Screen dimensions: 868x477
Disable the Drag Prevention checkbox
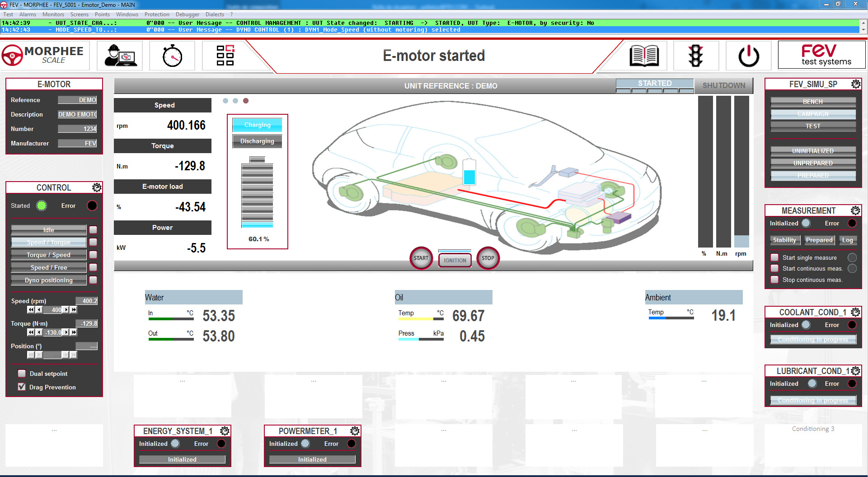click(22, 387)
